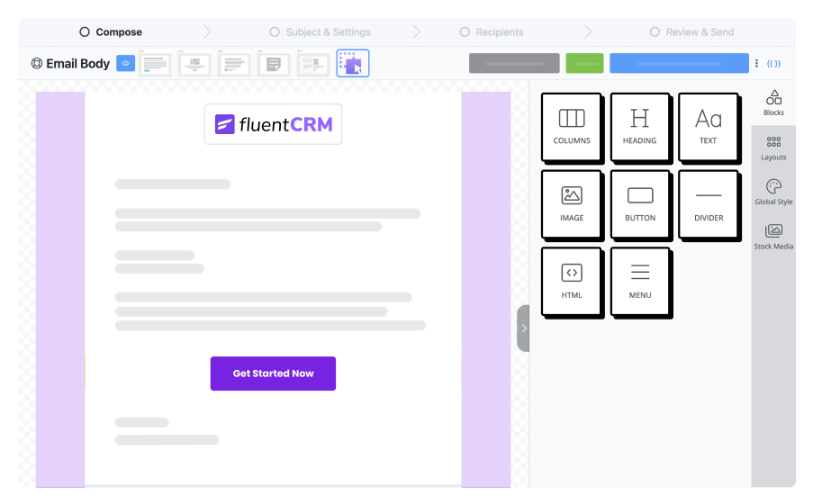Add an Image block

tap(572, 204)
